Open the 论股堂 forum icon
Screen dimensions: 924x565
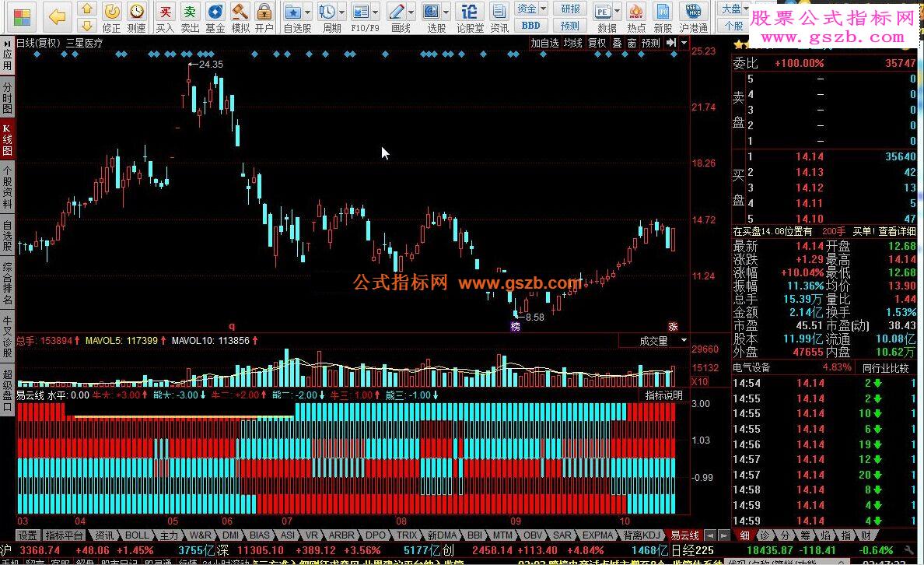470,17
